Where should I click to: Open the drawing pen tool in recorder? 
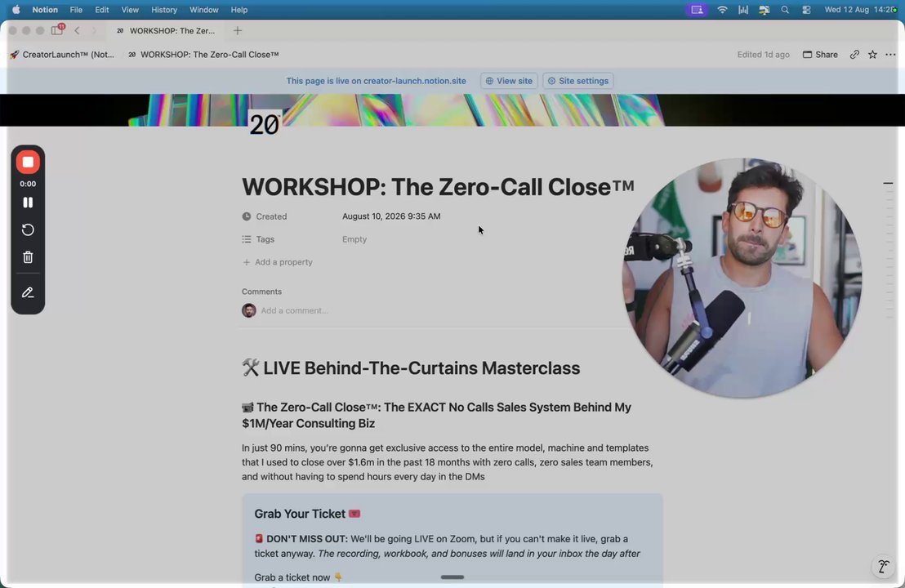28,292
